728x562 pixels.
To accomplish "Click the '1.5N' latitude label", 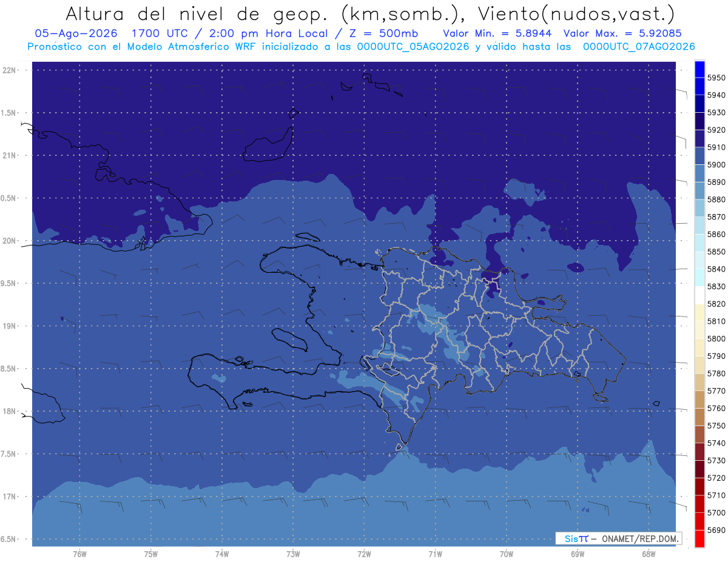I will tap(9, 113).
